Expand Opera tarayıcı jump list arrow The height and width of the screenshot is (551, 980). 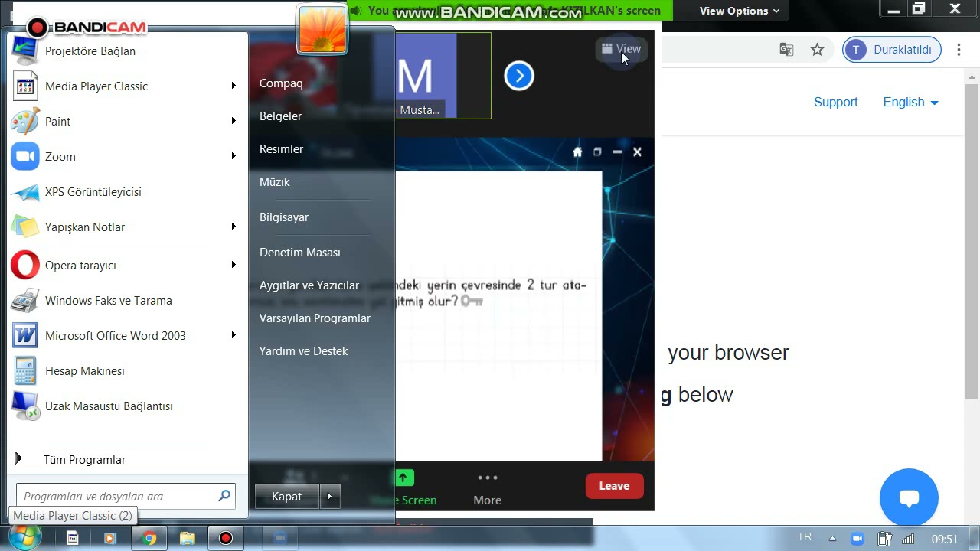point(234,265)
